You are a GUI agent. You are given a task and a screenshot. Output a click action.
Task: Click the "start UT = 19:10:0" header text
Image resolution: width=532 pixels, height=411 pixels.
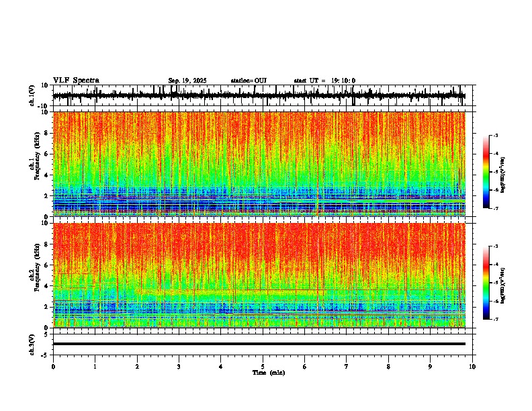pyautogui.click(x=324, y=81)
